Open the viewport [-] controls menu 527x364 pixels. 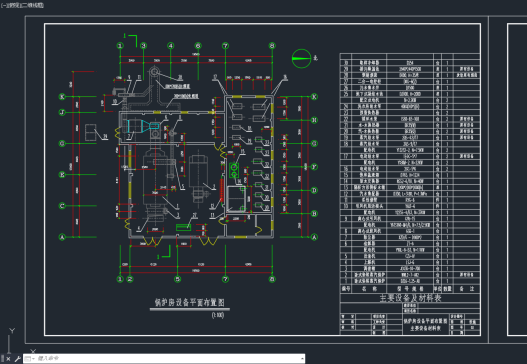click(x=3, y=5)
